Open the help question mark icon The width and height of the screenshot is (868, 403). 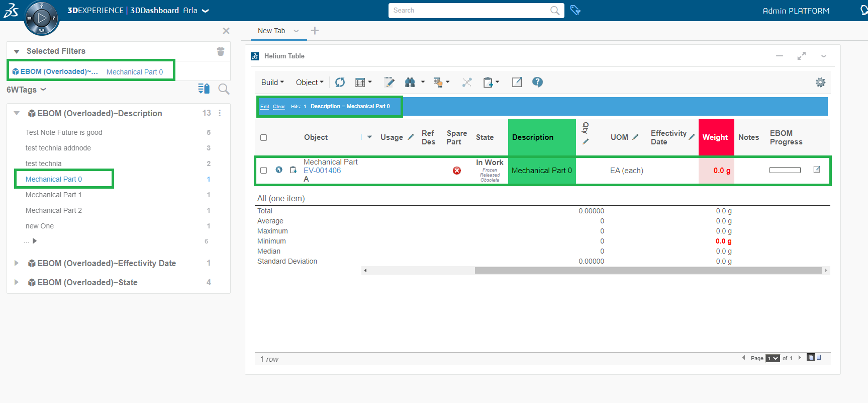tap(537, 82)
